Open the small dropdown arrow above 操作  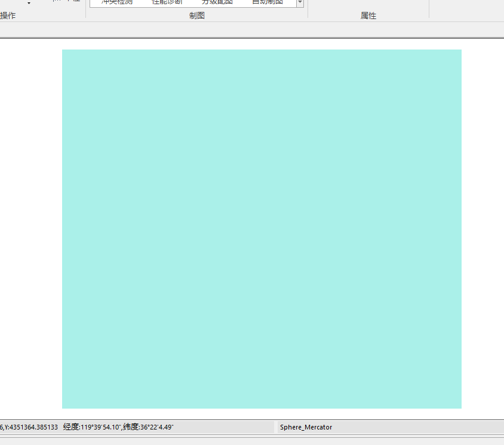[x=29, y=3]
